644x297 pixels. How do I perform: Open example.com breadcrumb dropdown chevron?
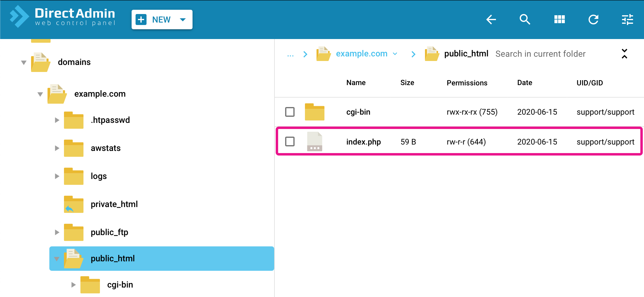point(395,54)
